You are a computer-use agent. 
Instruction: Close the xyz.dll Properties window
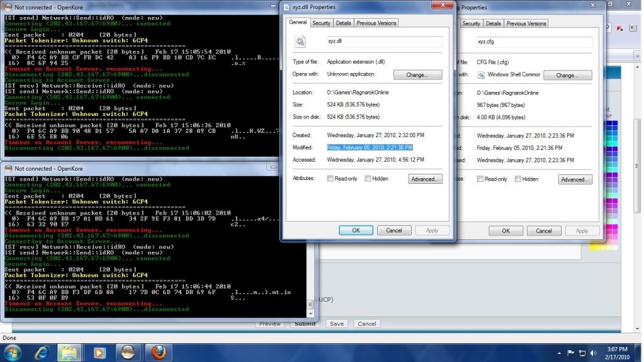[x=443, y=4]
